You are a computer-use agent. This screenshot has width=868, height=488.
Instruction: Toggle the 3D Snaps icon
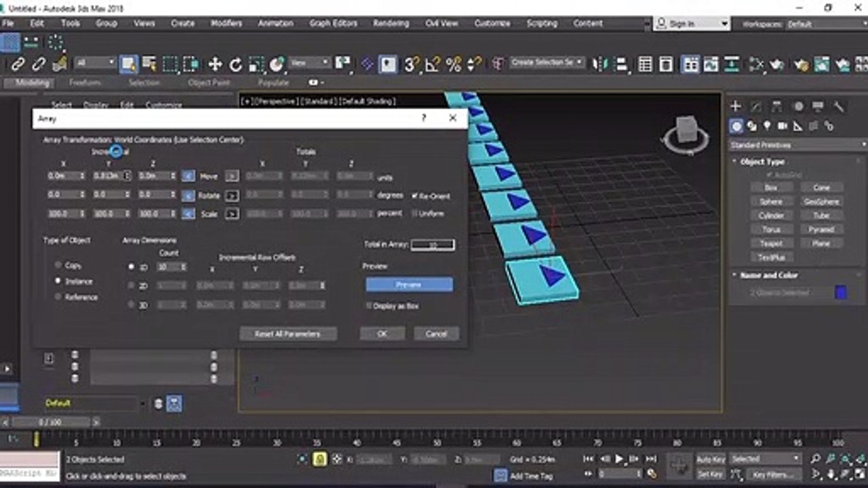(411, 64)
